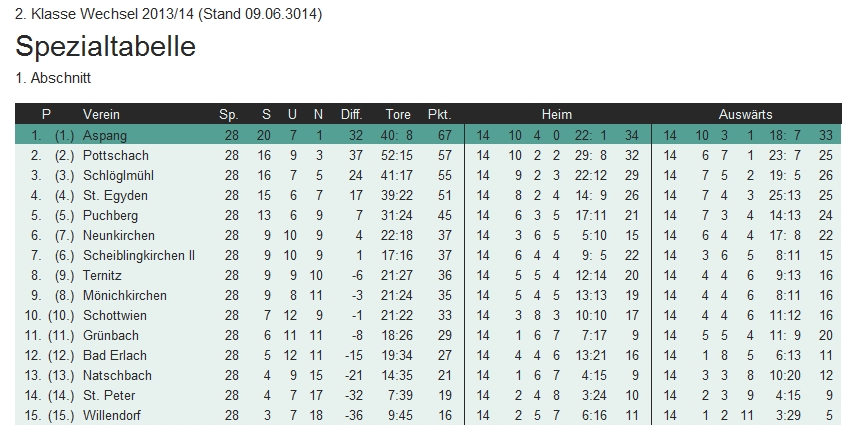Select Mönichkirchen in the standings
856x432 pixels.
pos(124,295)
